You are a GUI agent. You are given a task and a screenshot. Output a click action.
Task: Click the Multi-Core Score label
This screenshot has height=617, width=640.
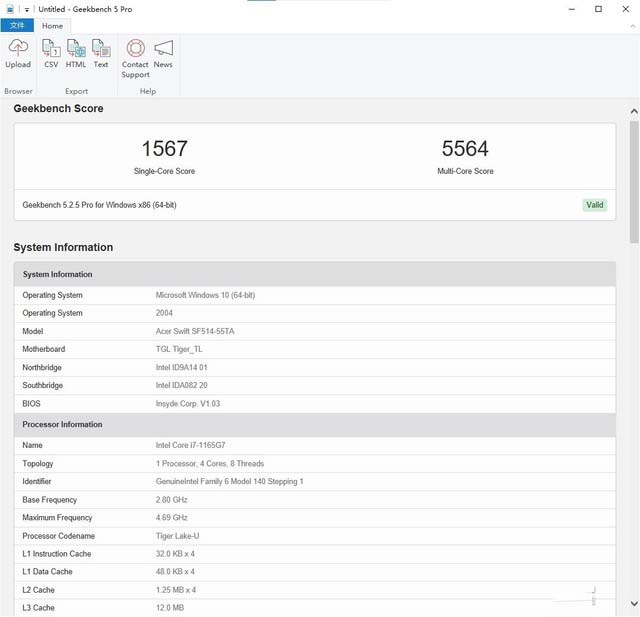465,171
